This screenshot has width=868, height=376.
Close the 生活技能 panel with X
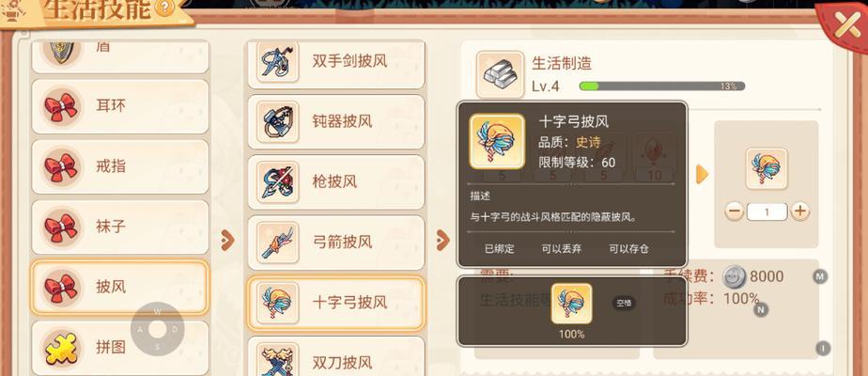pos(847,26)
